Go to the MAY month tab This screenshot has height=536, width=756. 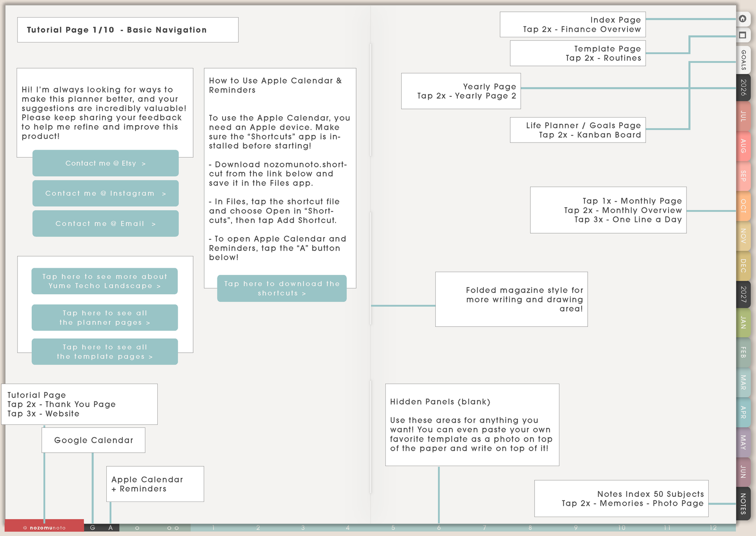point(743,442)
